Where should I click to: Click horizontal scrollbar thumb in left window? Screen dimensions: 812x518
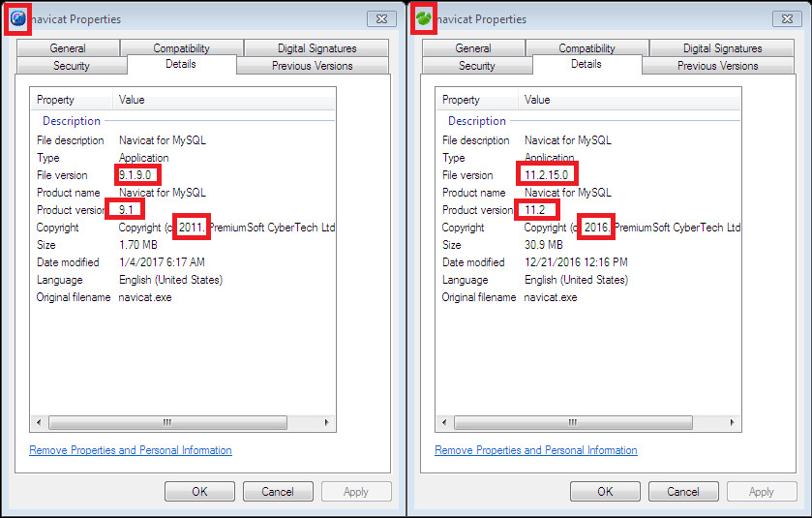coord(167,423)
